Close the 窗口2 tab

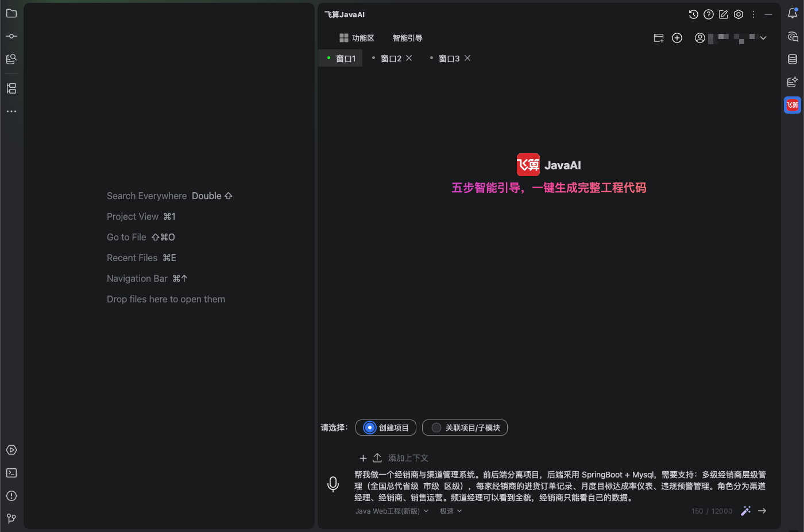409,58
